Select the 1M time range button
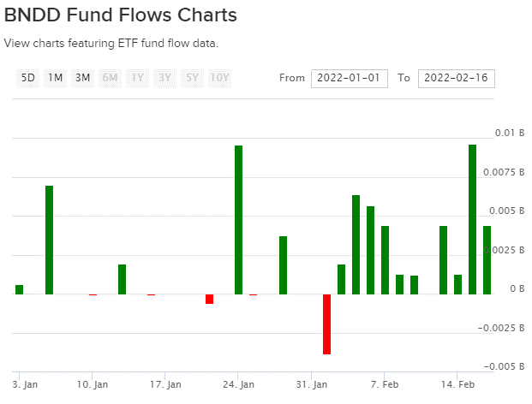Screen dimensions: 532x404 pos(56,78)
